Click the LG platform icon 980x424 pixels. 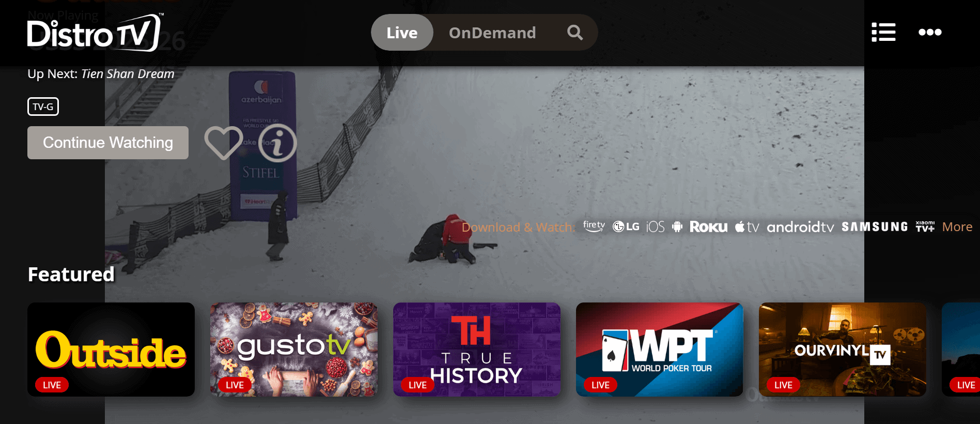626,226
